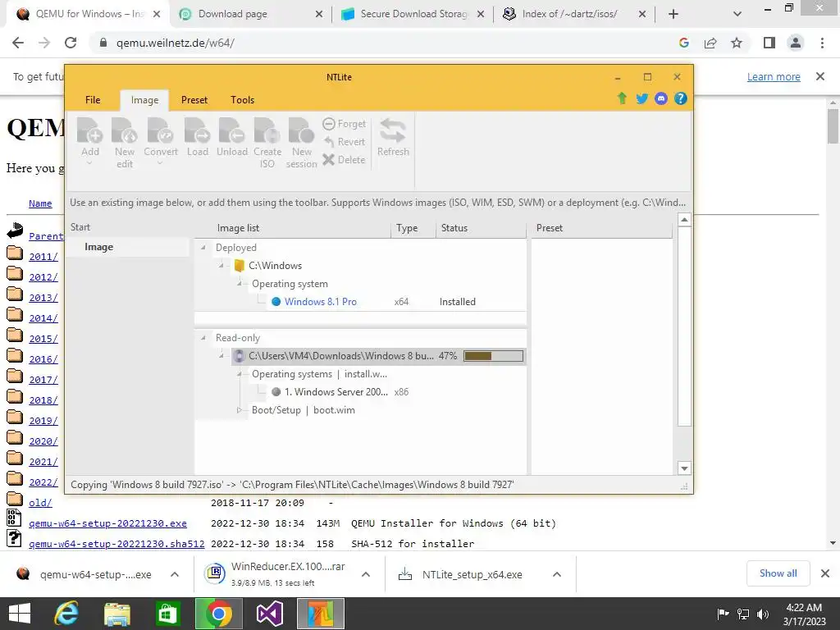Screen dimensions: 840x630
Task: Click the NTLite list scroll down arrow
Action: 684,468
